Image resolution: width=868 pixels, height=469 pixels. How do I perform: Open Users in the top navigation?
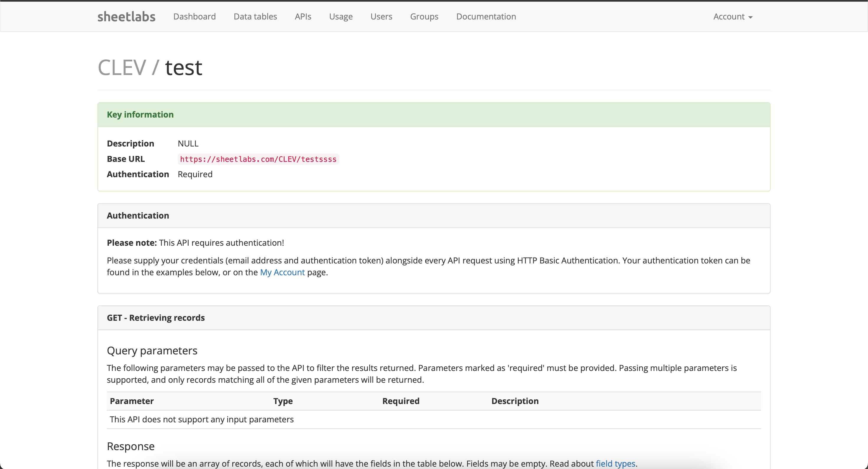point(381,17)
